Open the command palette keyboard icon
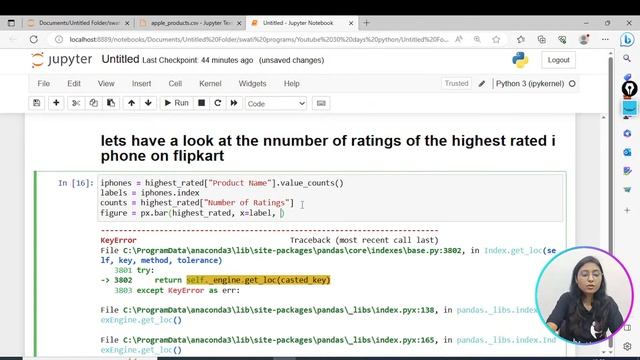 coord(321,103)
